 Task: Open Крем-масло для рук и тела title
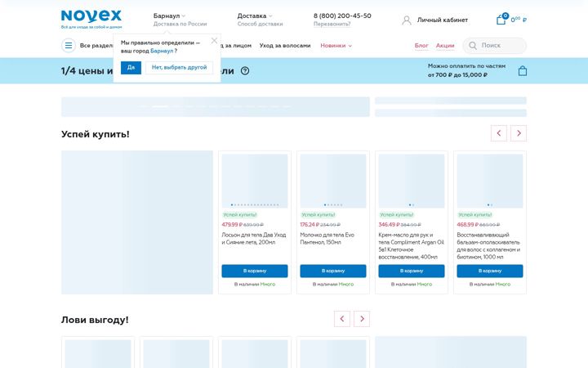412,245
